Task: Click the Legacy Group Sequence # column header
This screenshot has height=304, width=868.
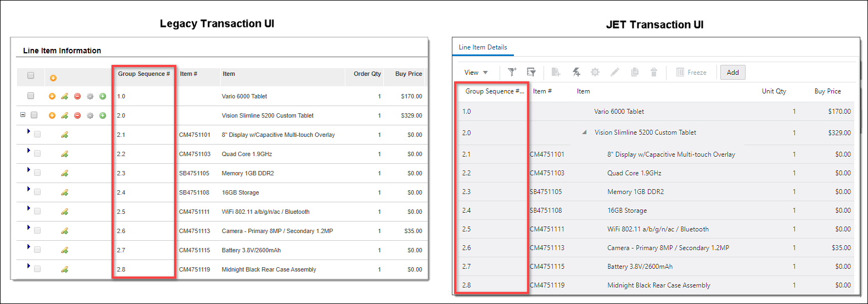Action: (144, 74)
